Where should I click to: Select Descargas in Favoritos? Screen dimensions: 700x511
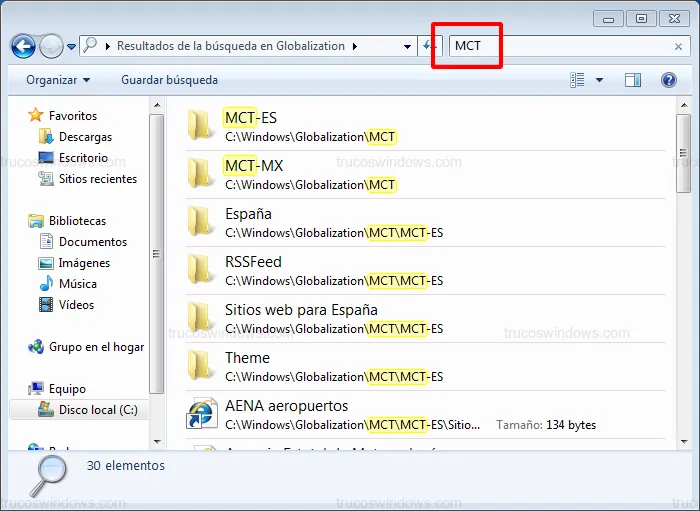pos(85,137)
